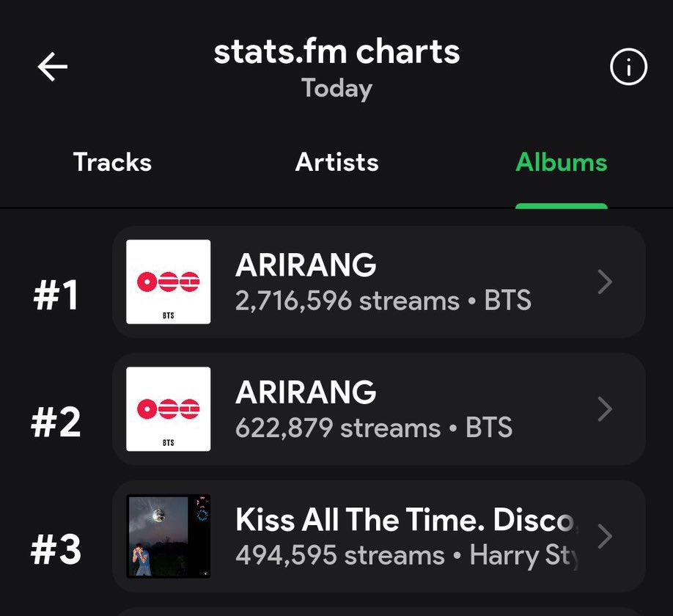Open the Harry Styles album cover thumbnail
This screenshot has height=616, width=673.
[x=169, y=536]
